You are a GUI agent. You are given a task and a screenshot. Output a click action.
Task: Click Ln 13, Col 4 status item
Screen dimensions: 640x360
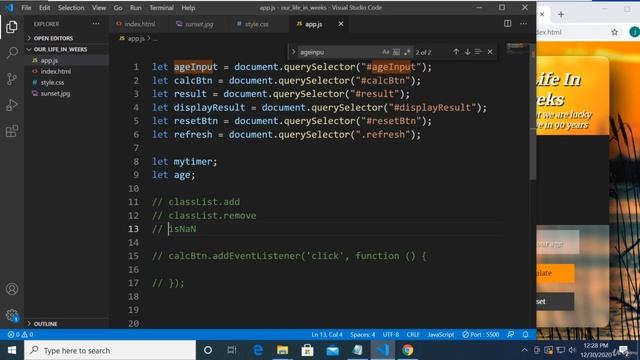click(327, 334)
